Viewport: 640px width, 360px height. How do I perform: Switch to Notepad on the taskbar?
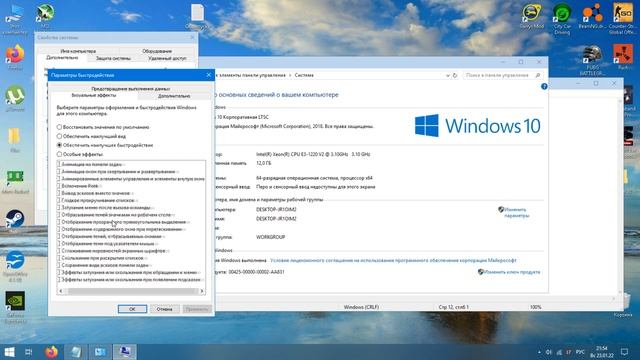(x=76, y=351)
